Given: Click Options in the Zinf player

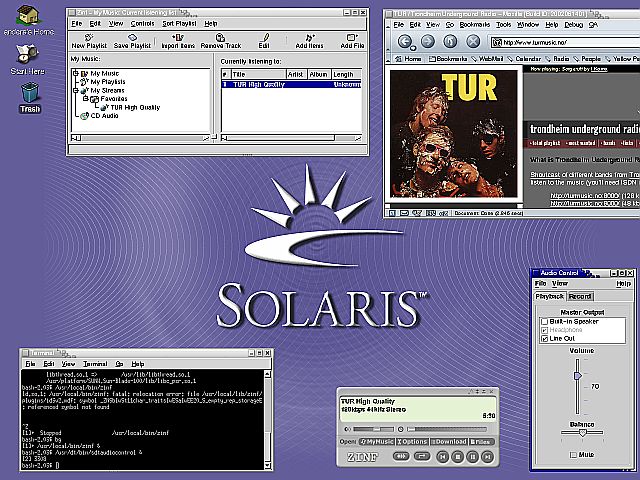Looking at the screenshot, I should click(412, 442).
